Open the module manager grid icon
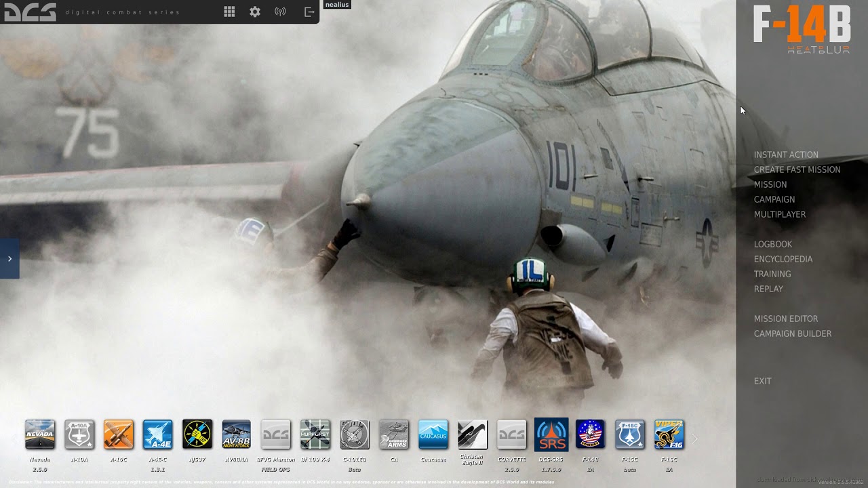 (229, 12)
